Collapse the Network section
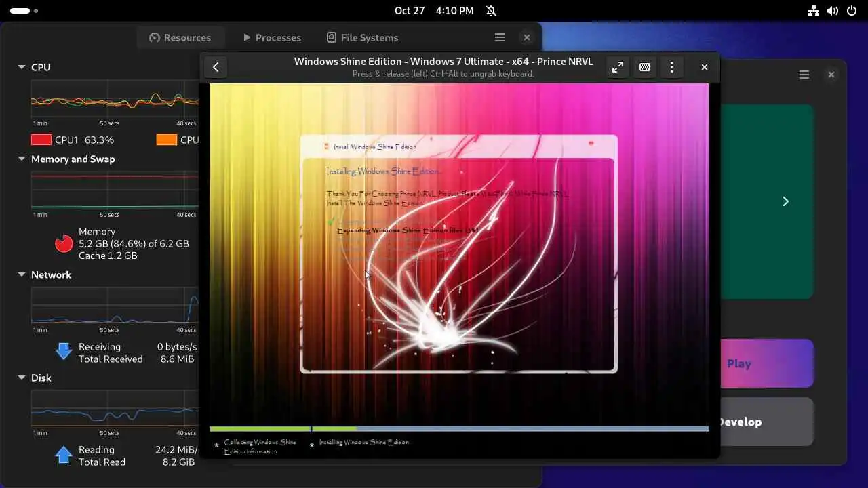Screen dimensions: 868x488 pos(22,274)
